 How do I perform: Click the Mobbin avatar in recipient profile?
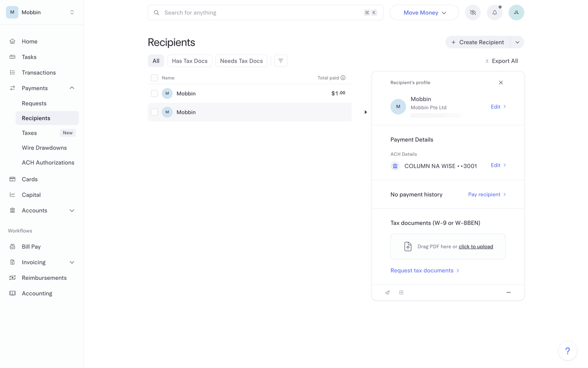[398, 107]
